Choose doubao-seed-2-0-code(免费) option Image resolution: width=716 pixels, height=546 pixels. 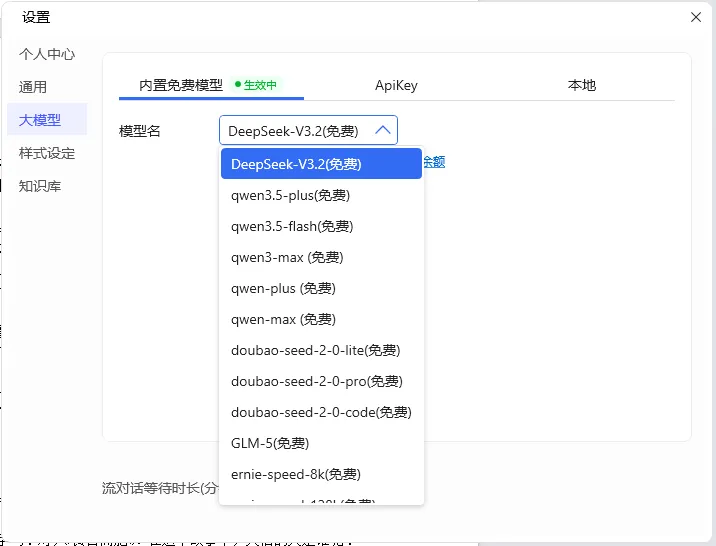[x=321, y=413]
